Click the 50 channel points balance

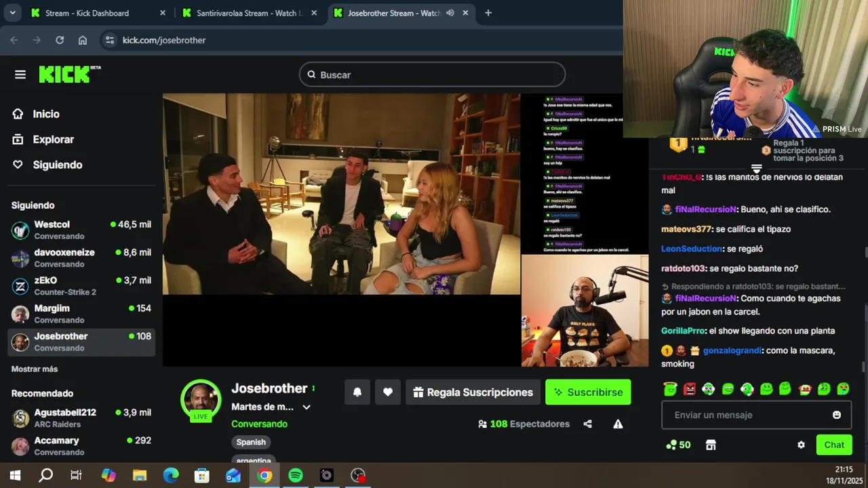pos(678,445)
